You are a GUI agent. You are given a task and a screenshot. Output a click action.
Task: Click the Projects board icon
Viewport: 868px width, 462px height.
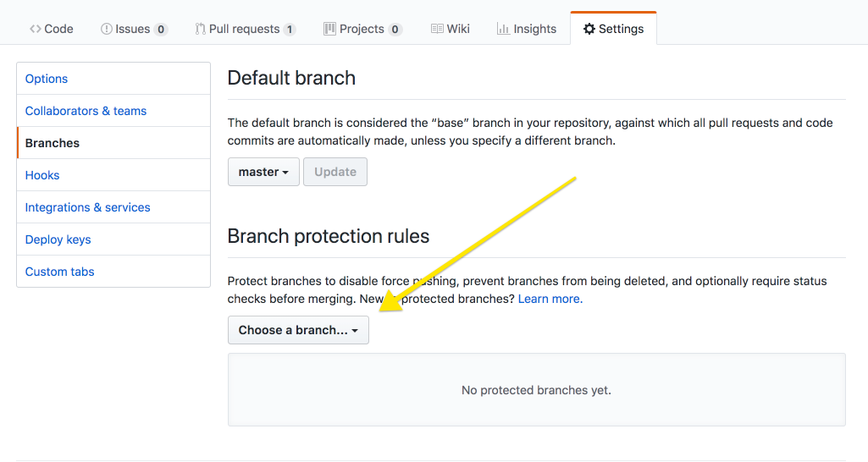coord(330,29)
